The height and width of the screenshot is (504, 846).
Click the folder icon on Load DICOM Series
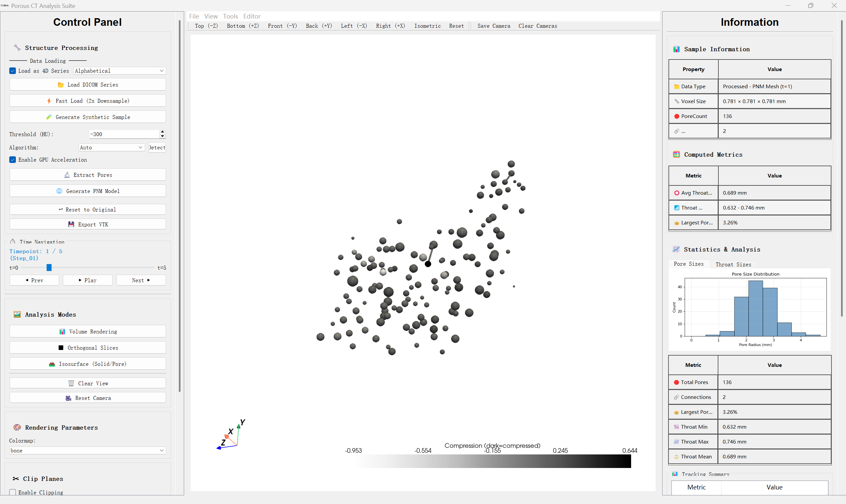point(60,85)
